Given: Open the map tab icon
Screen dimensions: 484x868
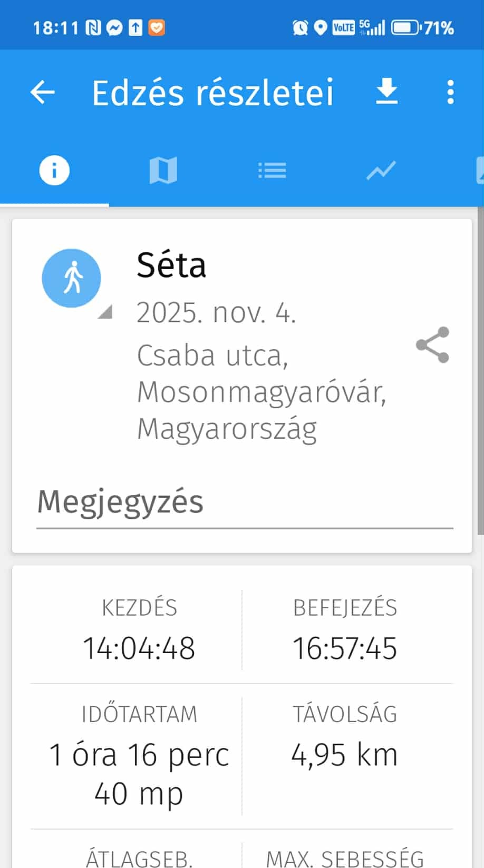Looking at the screenshot, I should pyautogui.click(x=163, y=171).
